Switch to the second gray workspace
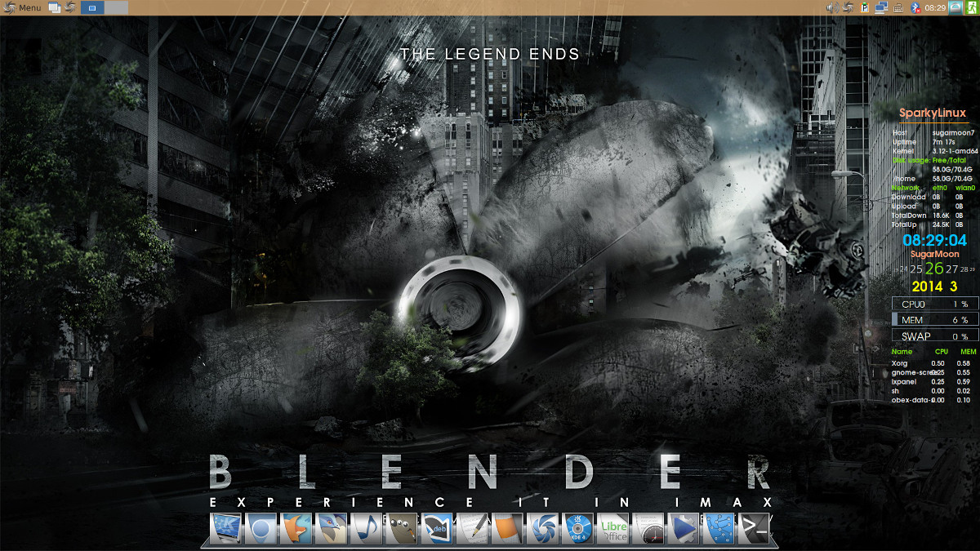 [116, 7]
